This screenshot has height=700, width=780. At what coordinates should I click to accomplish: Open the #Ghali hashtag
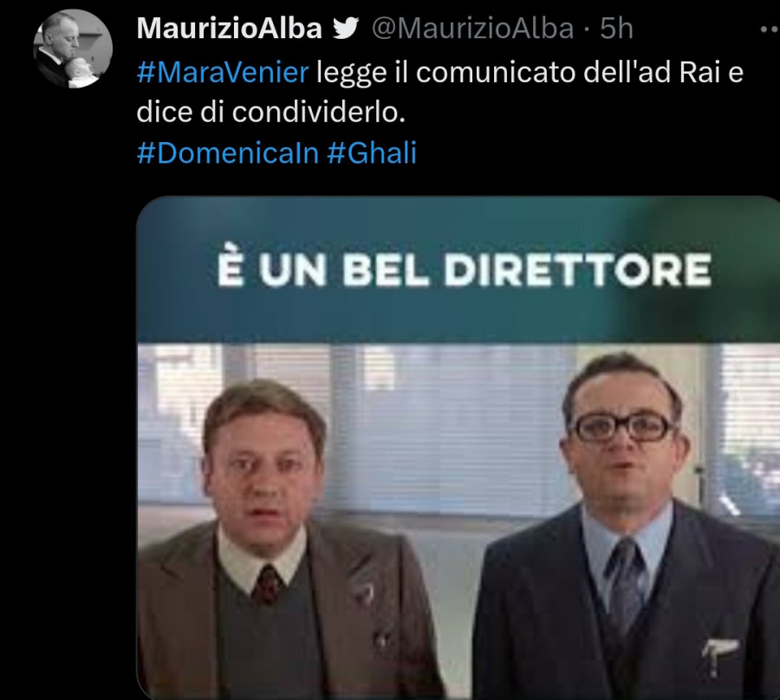372,152
